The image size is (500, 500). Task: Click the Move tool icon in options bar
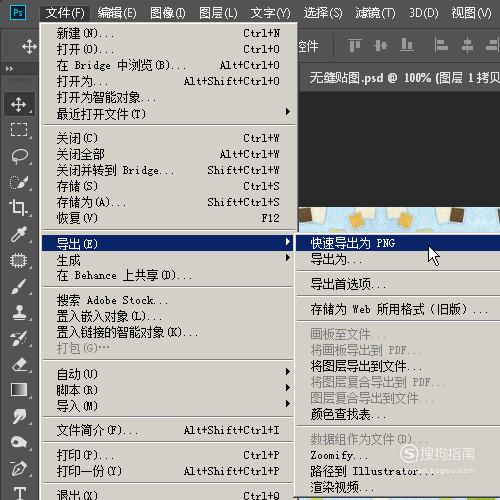(29, 46)
